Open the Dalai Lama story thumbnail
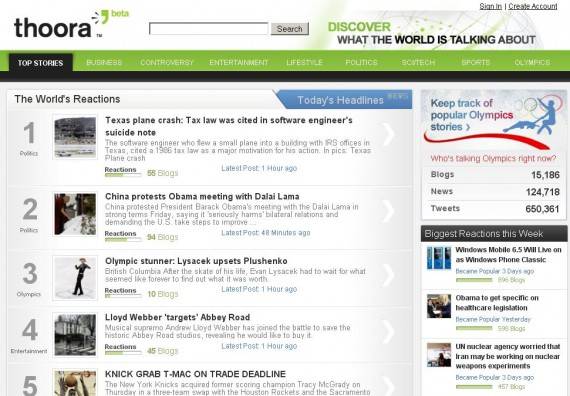This screenshot has width=570, height=396. (x=75, y=214)
